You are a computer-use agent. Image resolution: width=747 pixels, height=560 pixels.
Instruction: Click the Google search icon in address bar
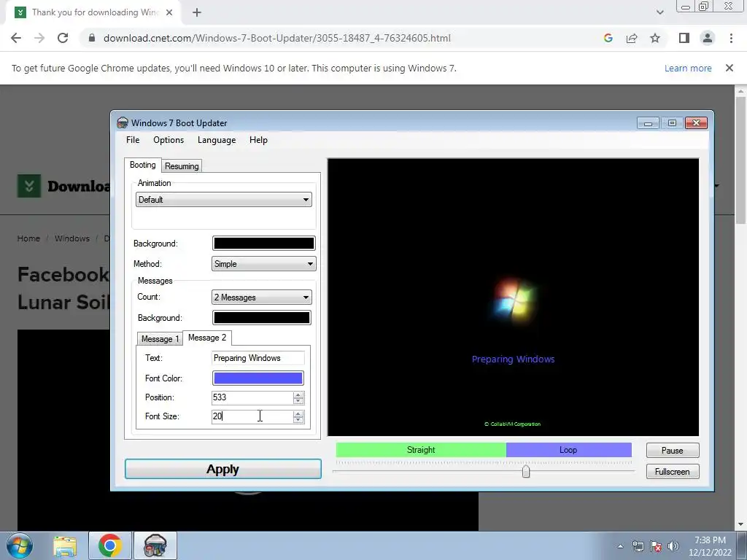click(x=608, y=38)
